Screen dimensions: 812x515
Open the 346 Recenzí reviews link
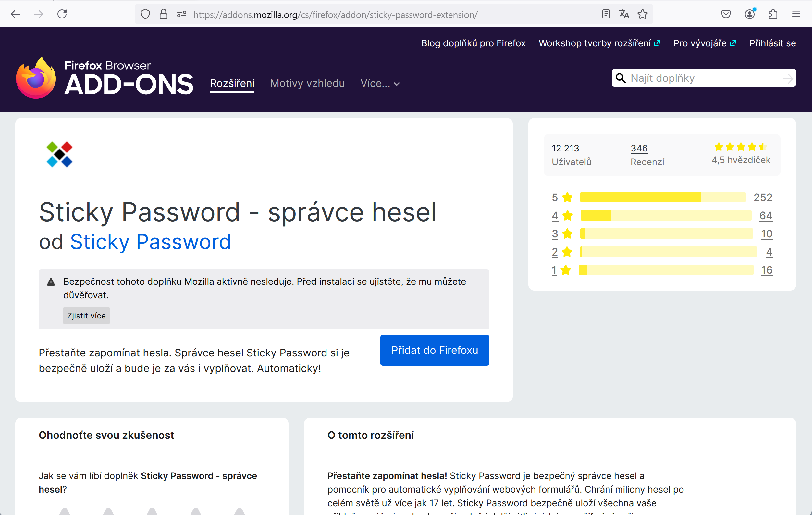(x=647, y=155)
